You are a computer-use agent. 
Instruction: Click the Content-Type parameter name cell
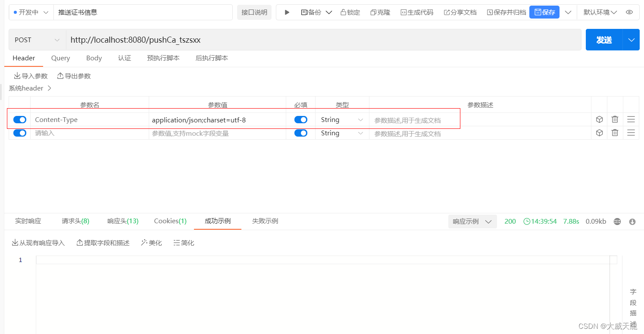90,120
